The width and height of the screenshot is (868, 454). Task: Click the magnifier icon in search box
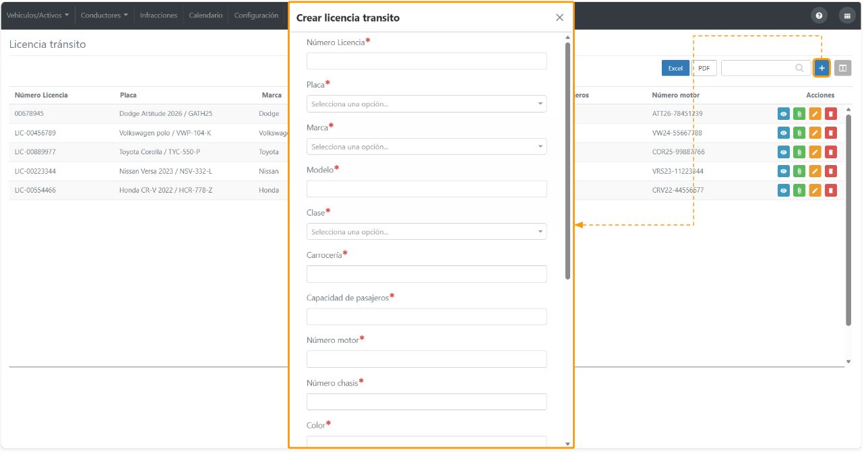click(x=800, y=68)
